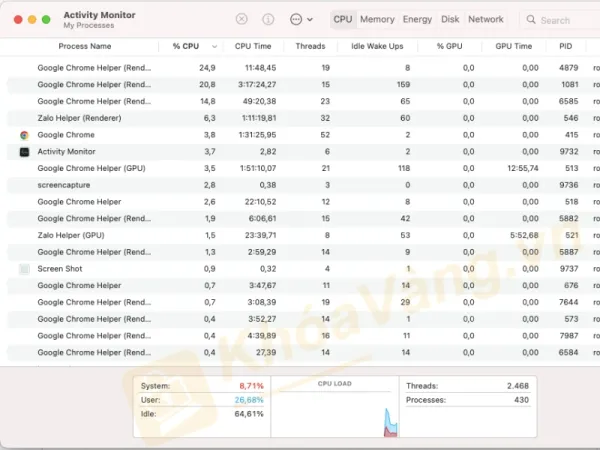Click GPU time 12:55,74 cell
This screenshot has height=450, width=600.
[x=523, y=168]
